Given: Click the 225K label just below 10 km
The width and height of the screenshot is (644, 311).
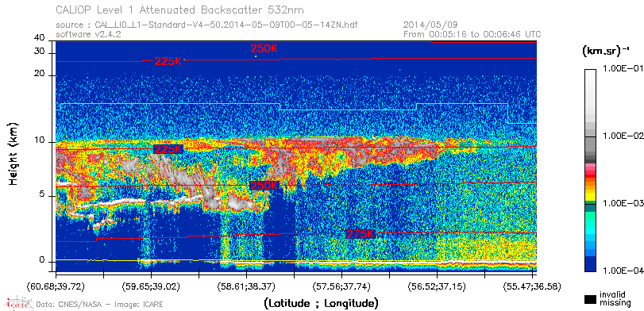Looking at the screenshot, I should coord(168,149).
